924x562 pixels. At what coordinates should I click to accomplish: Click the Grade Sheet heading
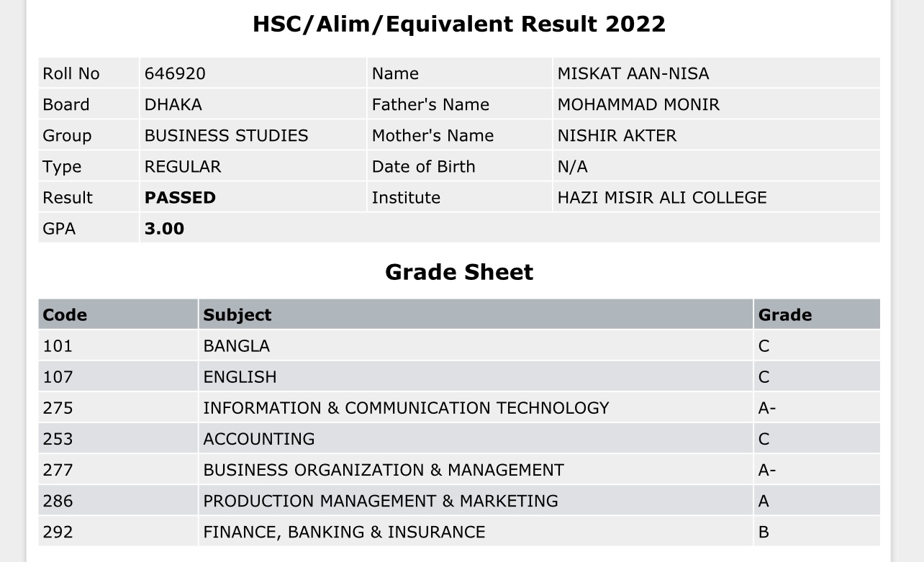(x=459, y=272)
